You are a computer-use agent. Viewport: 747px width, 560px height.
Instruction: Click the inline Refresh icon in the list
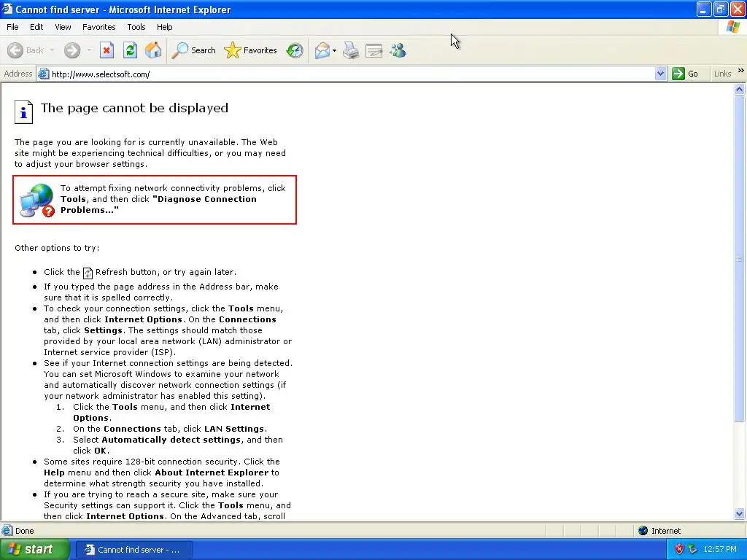point(88,273)
